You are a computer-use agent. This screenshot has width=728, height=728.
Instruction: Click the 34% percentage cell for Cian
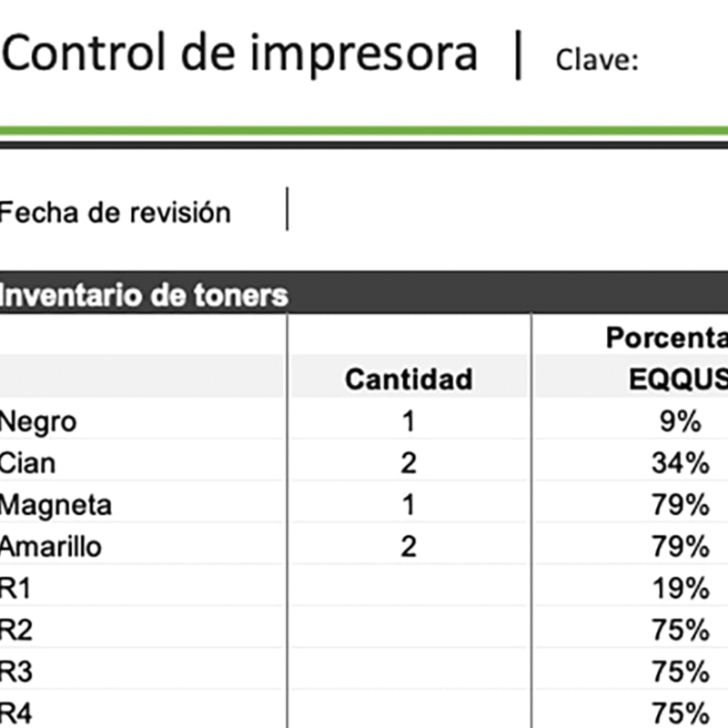[x=680, y=463]
